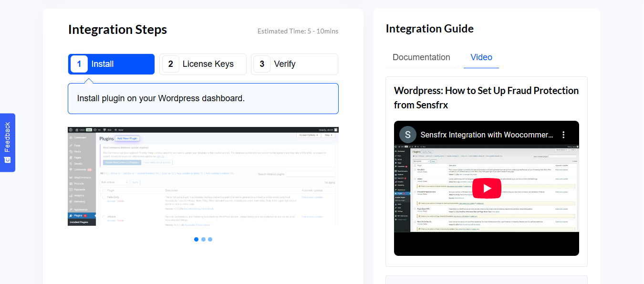
Task: Show the second carousel slide
Action: point(203,239)
